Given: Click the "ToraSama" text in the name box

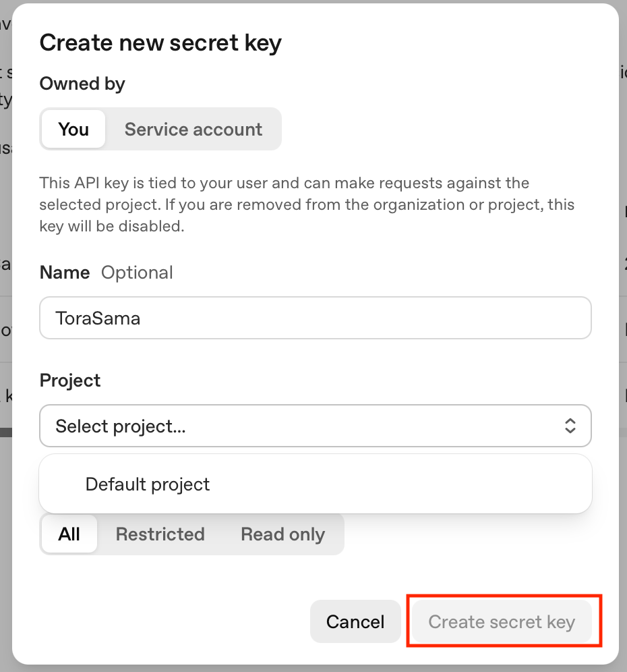Looking at the screenshot, I should (98, 318).
